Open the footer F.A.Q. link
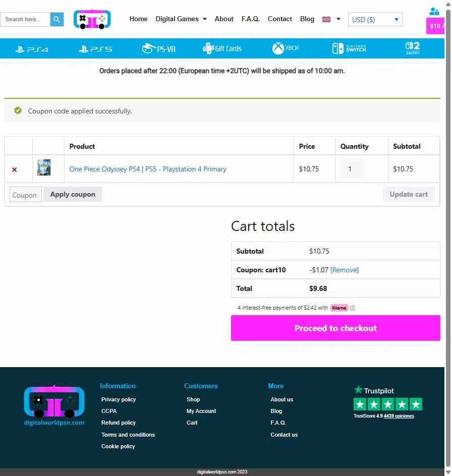Viewport: 452px width, 476px height. pos(278,423)
